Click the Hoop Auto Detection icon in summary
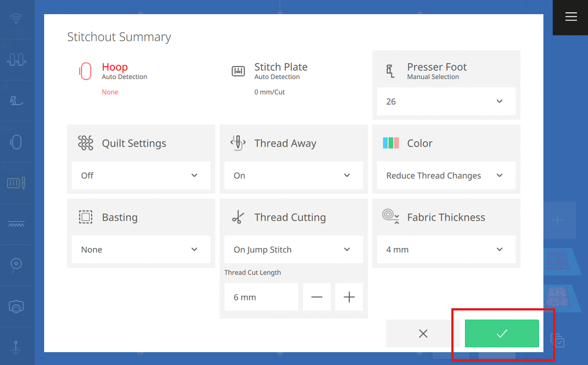This screenshot has width=588, height=365. coord(86,71)
